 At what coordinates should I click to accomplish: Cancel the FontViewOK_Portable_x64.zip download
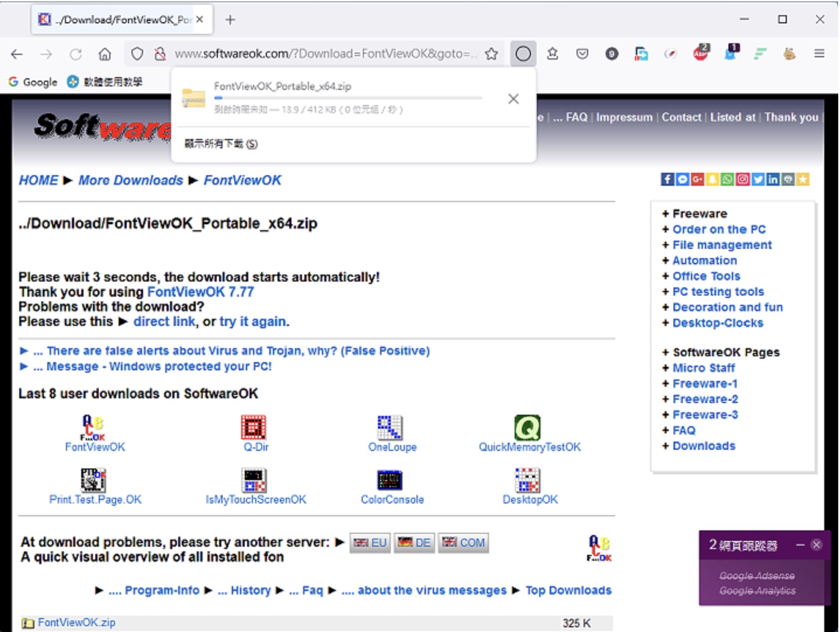pyautogui.click(x=513, y=99)
